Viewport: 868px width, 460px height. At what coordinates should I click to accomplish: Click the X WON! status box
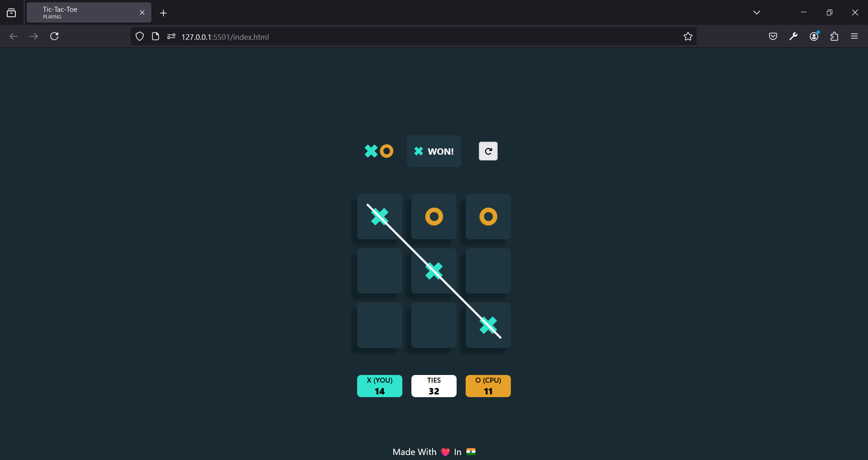click(434, 151)
